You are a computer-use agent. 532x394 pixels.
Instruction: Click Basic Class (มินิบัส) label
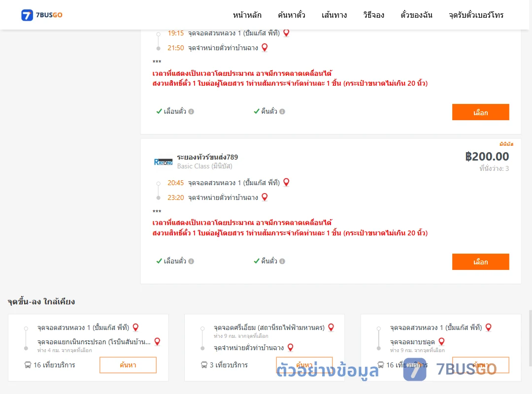click(x=204, y=166)
